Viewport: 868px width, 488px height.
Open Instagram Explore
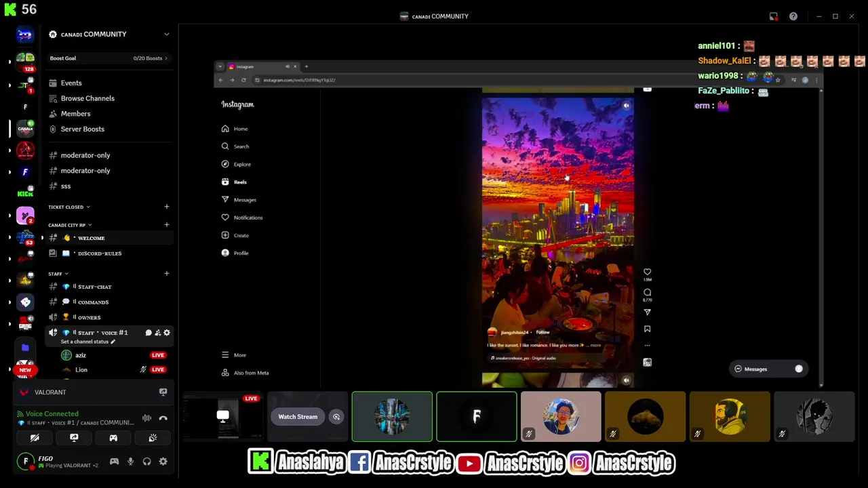pos(236,164)
